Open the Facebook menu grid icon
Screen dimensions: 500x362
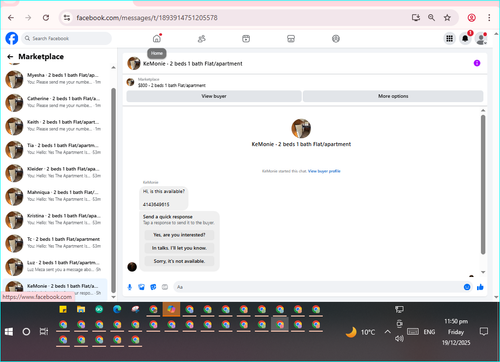pyautogui.click(x=449, y=39)
